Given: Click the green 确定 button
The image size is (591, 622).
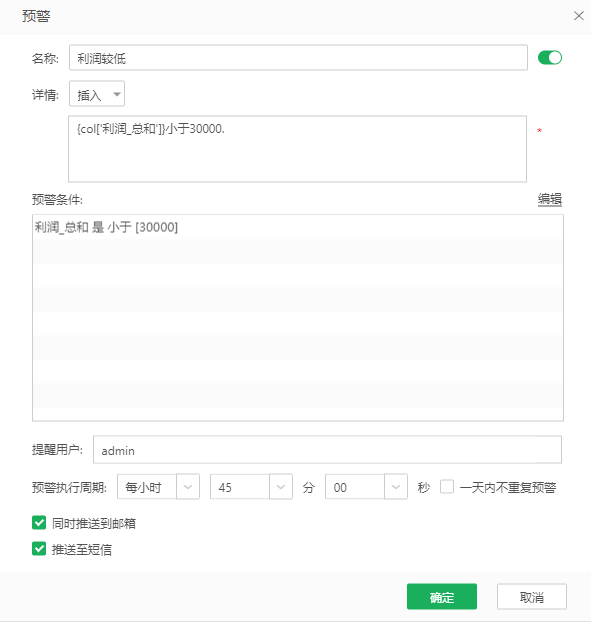Looking at the screenshot, I should (x=442, y=597).
